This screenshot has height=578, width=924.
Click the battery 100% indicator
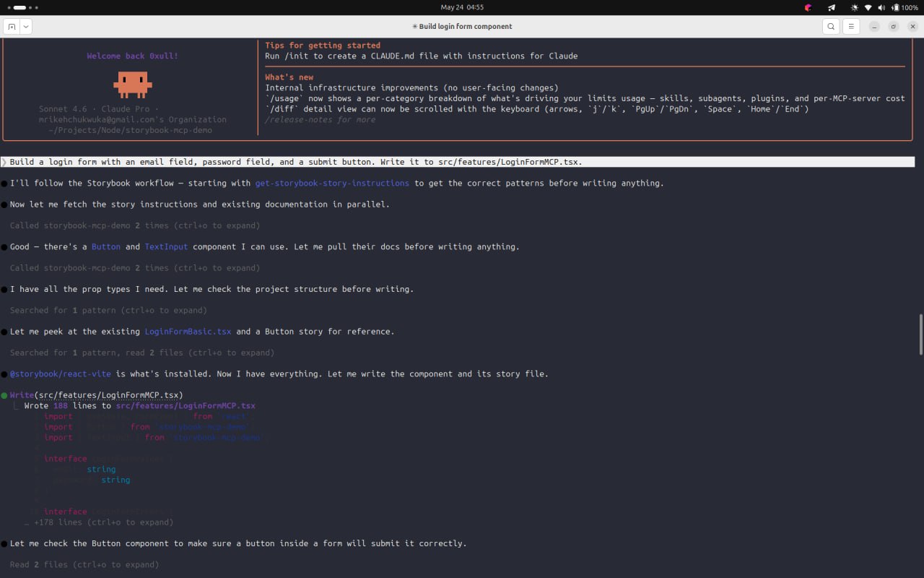(905, 7)
